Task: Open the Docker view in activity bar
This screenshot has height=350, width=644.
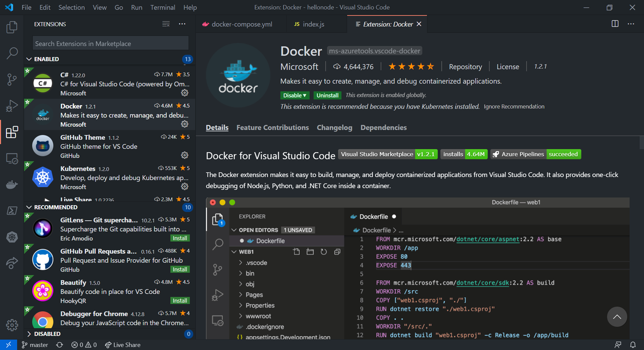Action: click(12, 185)
